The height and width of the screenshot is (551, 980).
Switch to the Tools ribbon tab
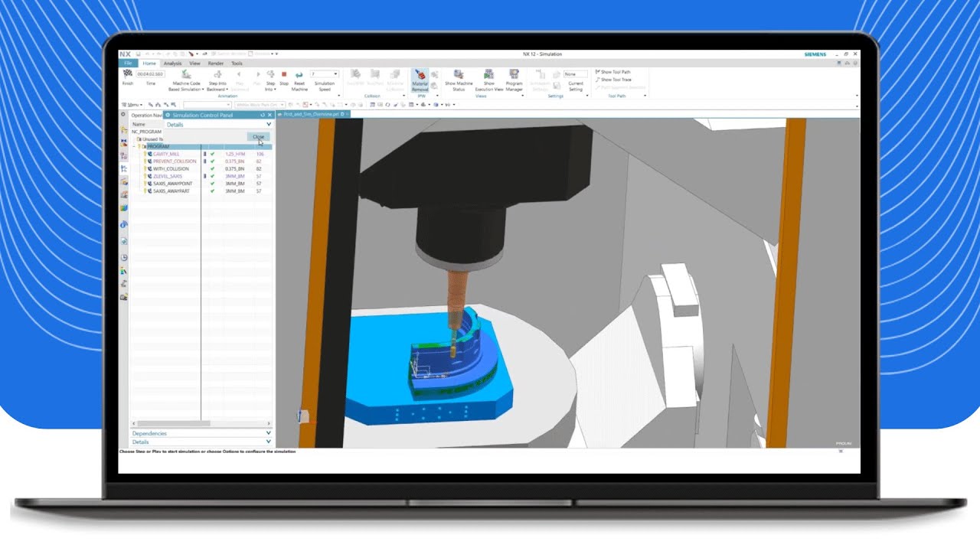(237, 64)
